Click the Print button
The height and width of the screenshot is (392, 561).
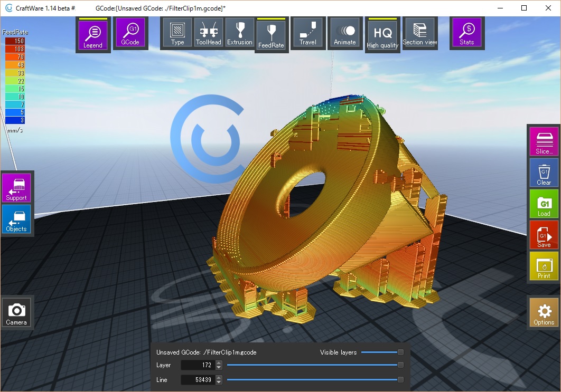point(543,267)
